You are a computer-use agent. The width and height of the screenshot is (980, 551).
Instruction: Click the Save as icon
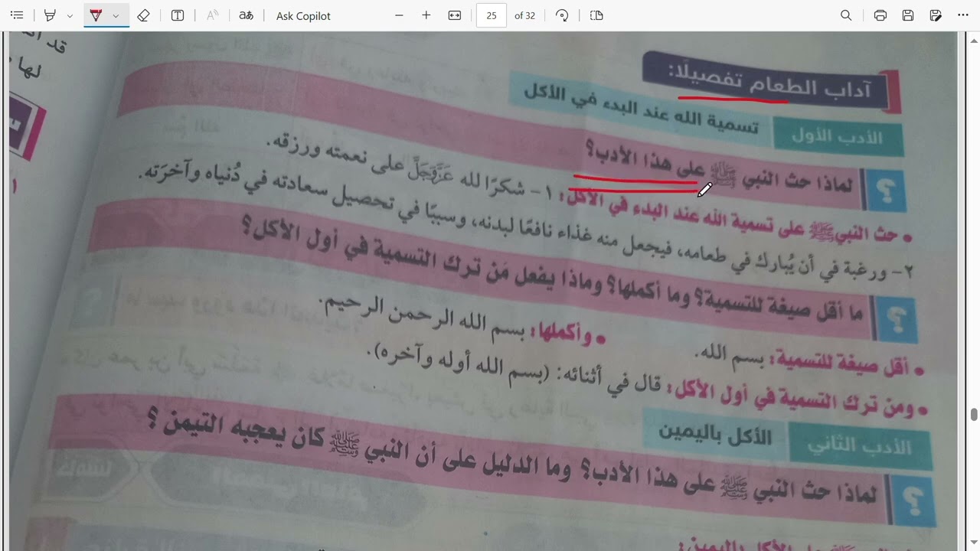936,15
